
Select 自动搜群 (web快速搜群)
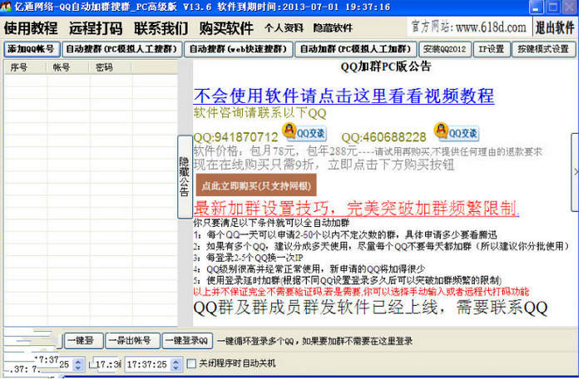pos(238,49)
